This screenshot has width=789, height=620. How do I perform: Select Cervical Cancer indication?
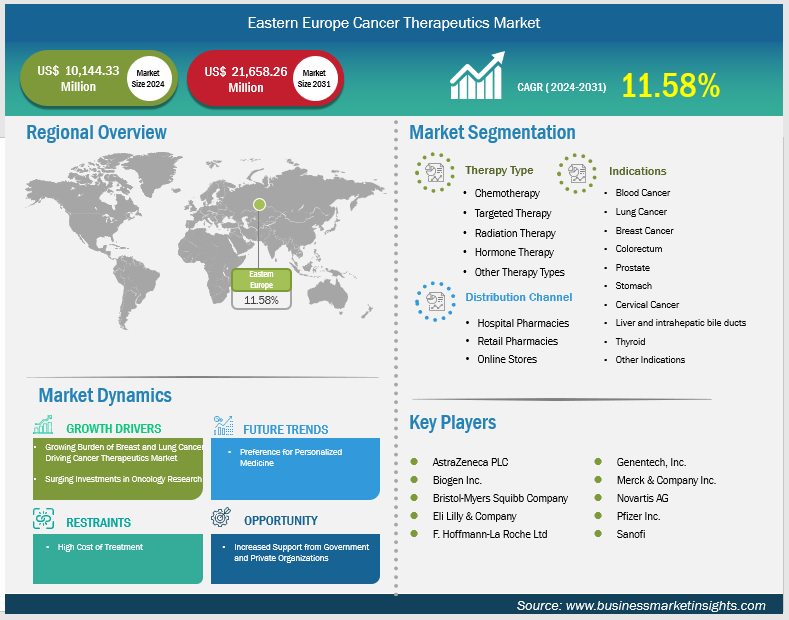[x=647, y=304]
